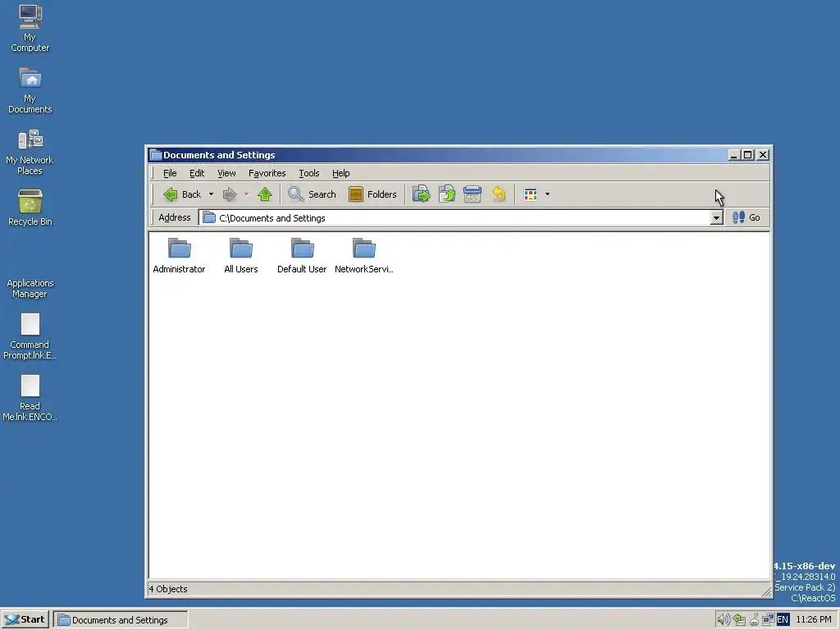Click the 11:26 PM clock
Image resolution: width=840 pixels, height=630 pixels.
tap(814, 620)
